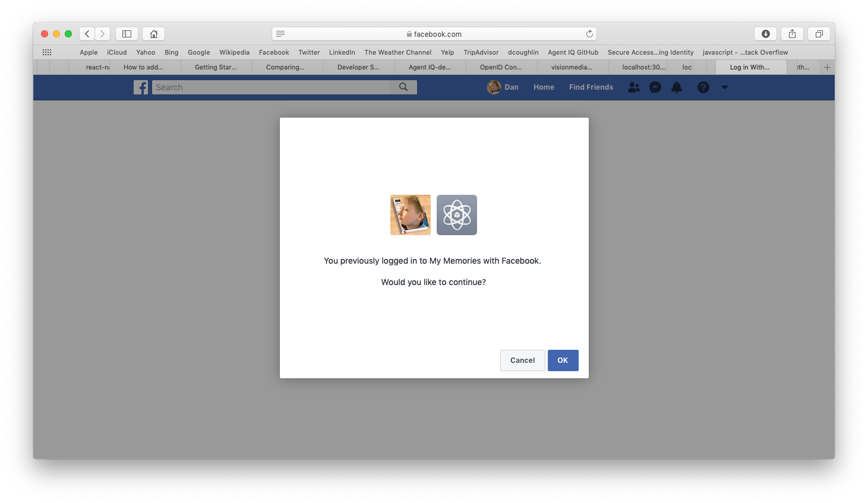The width and height of the screenshot is (868, 503).
Task: Show Reader view icon in the address bar
Action: tap(280, 34)
